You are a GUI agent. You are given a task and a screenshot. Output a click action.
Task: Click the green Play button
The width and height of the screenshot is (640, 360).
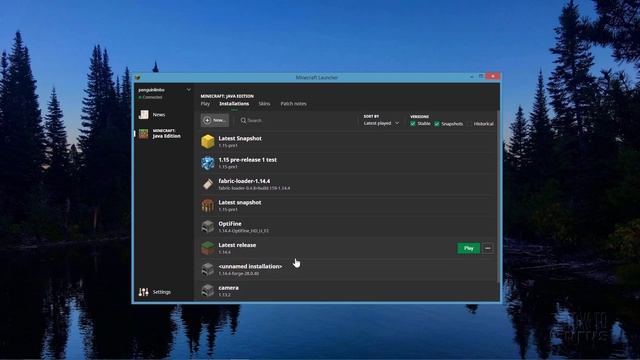click(469, 248)
